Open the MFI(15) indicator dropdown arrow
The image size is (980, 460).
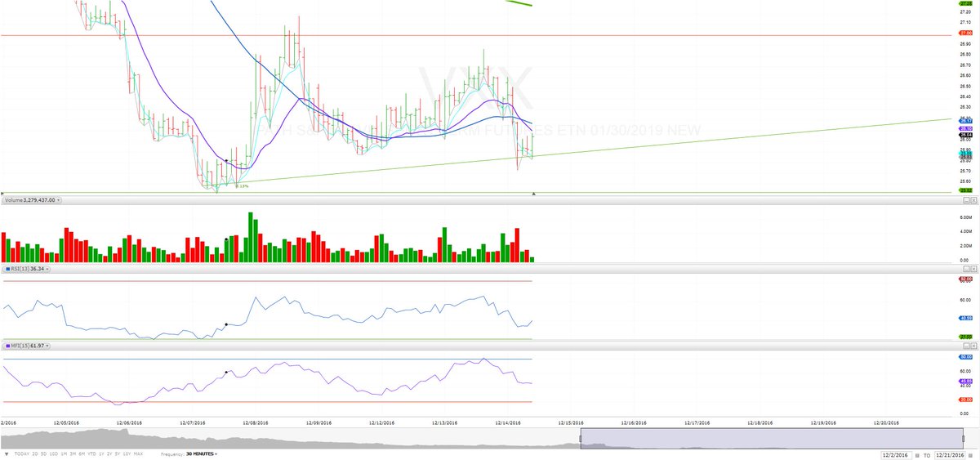click(x=49, y=346)
